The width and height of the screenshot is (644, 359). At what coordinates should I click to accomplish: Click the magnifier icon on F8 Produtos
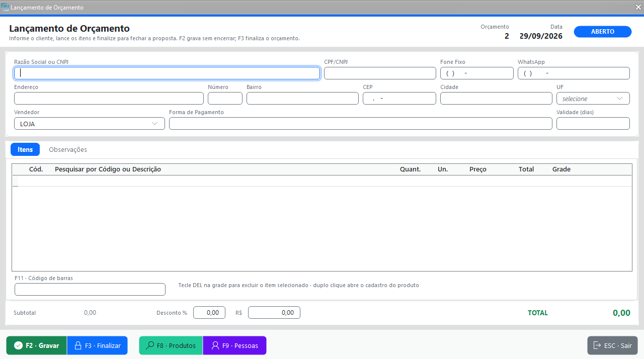click(x=150, y=345)
